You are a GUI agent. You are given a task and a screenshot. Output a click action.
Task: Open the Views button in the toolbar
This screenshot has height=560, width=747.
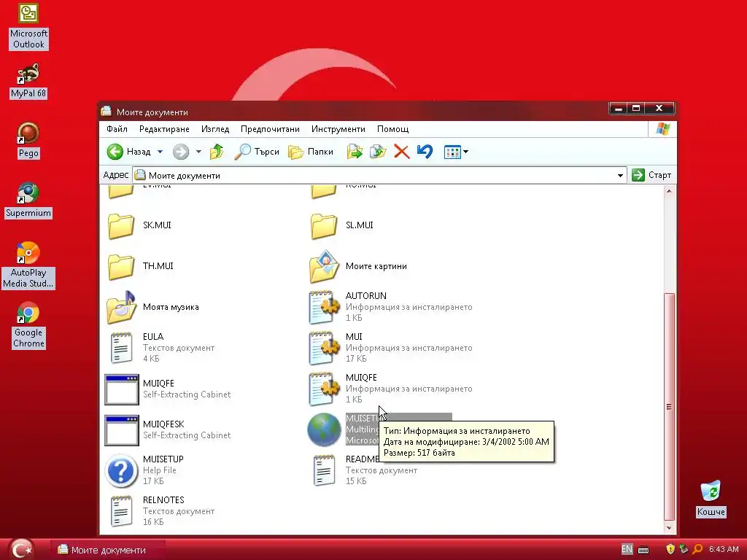452,152
